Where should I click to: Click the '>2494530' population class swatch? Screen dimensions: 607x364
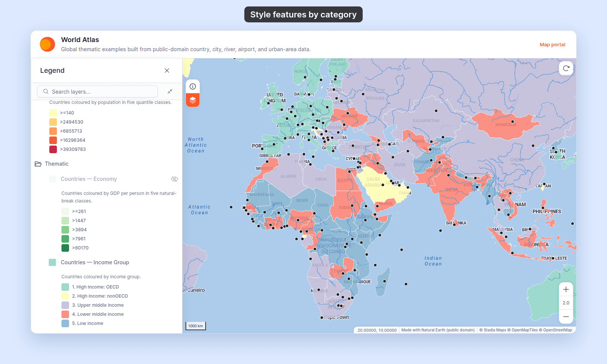pos(53,122)
